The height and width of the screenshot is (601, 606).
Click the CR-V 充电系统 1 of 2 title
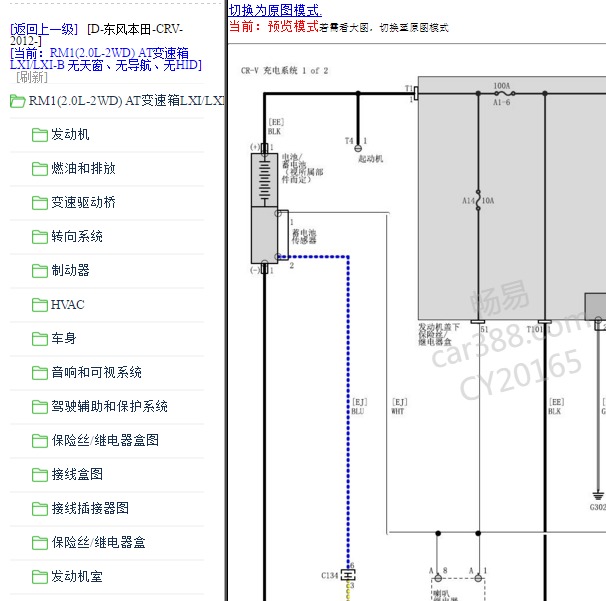click(284, 71)
